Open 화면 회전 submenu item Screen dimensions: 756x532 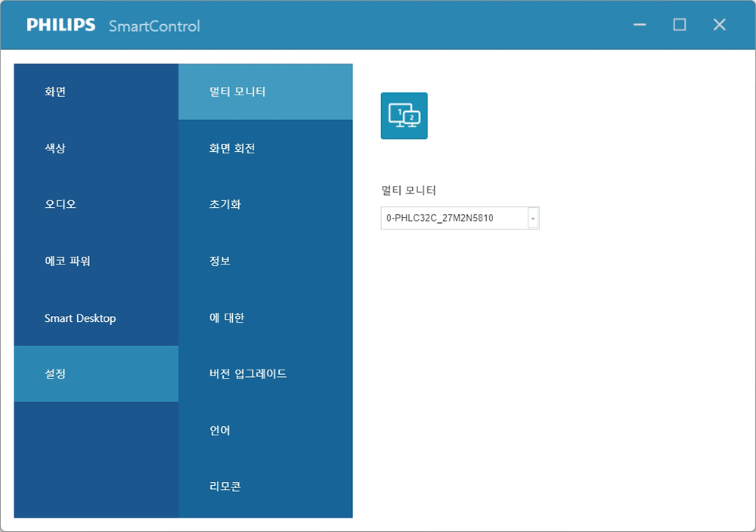click(265, 148)
